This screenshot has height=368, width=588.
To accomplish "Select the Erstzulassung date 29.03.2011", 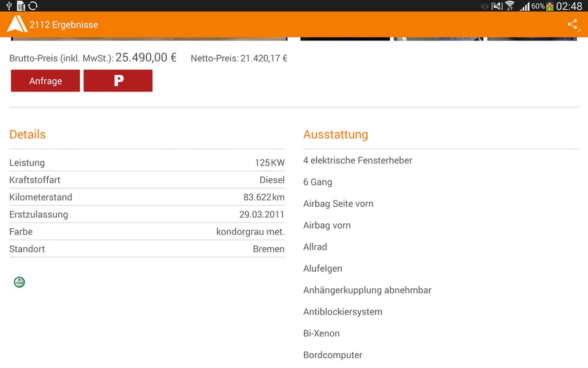I will [262, 215].
